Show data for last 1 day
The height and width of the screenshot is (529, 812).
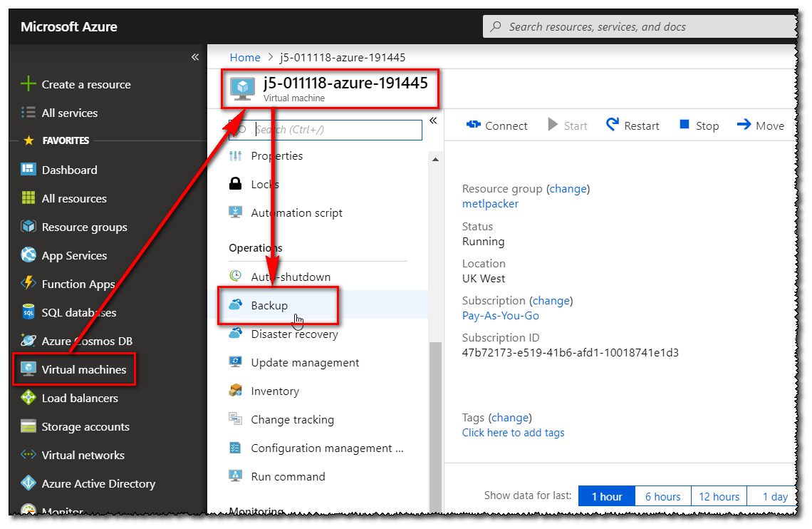click(772, 496)
